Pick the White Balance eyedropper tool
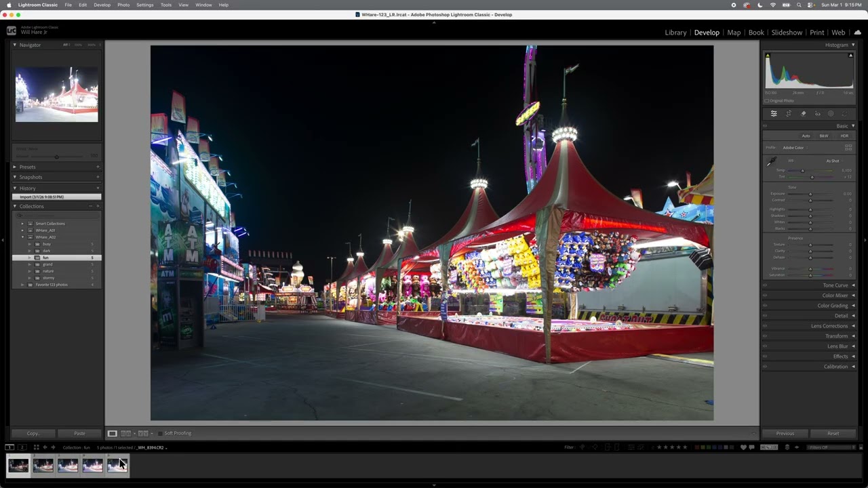Screen dimensions: 868x488 pyautogui.click(x=771, y=161)
